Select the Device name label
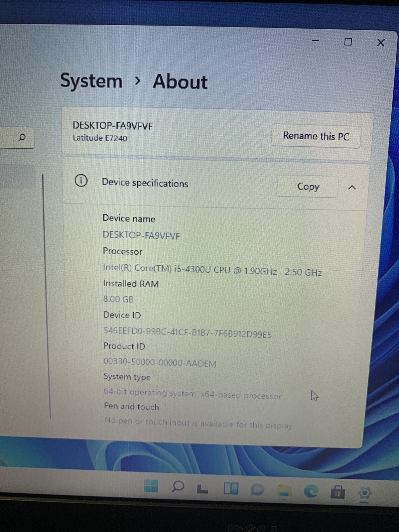399x532 pixels. (x=129, y=218)
